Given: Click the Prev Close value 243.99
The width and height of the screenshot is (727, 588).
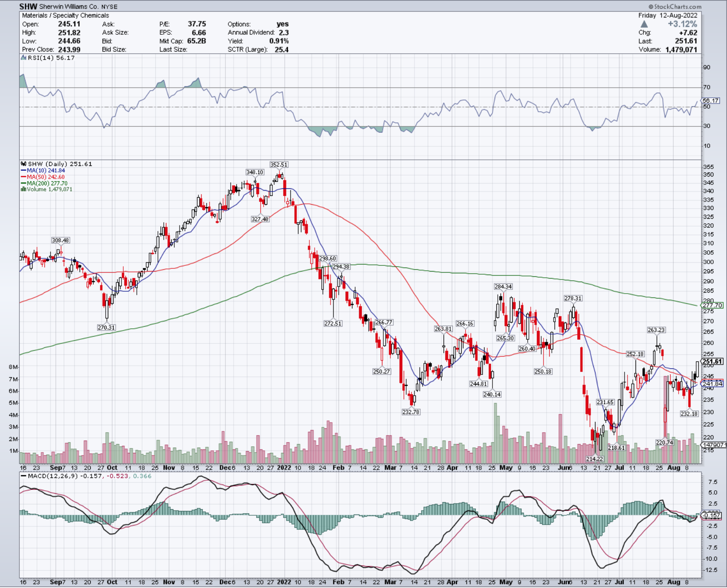Looking at the screenshot, I should click(69, 50).
